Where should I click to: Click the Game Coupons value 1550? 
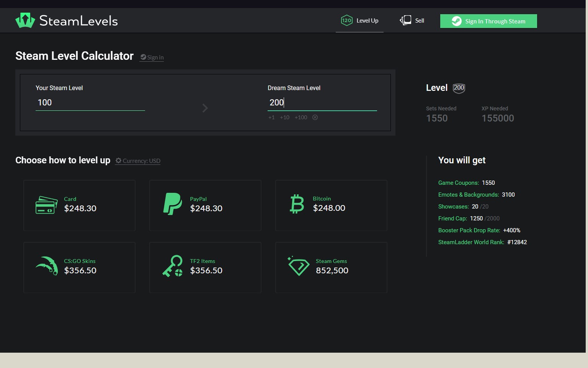point(488,183)
